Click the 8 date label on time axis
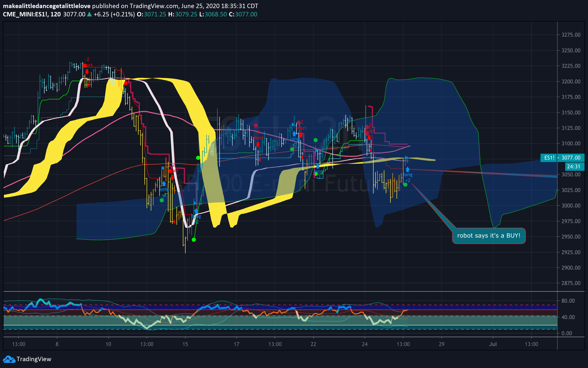This screenshot has width=588, height=368. tap(57, 344)
